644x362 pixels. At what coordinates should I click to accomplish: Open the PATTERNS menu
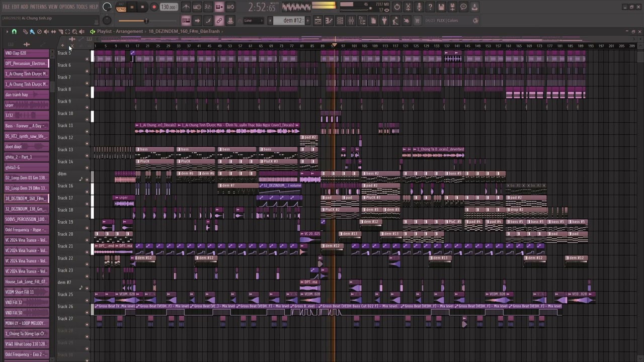coord(38,7)
